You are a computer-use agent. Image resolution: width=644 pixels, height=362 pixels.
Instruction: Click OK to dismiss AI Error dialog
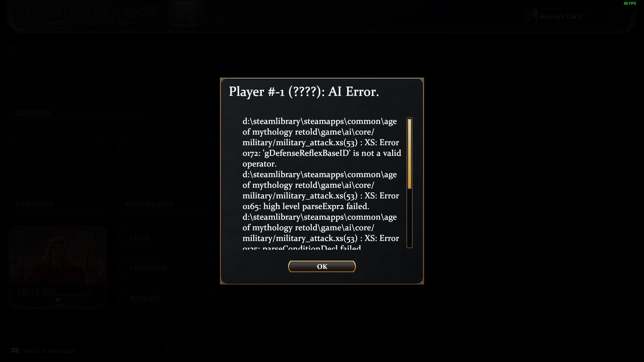[x=322, y=266]
